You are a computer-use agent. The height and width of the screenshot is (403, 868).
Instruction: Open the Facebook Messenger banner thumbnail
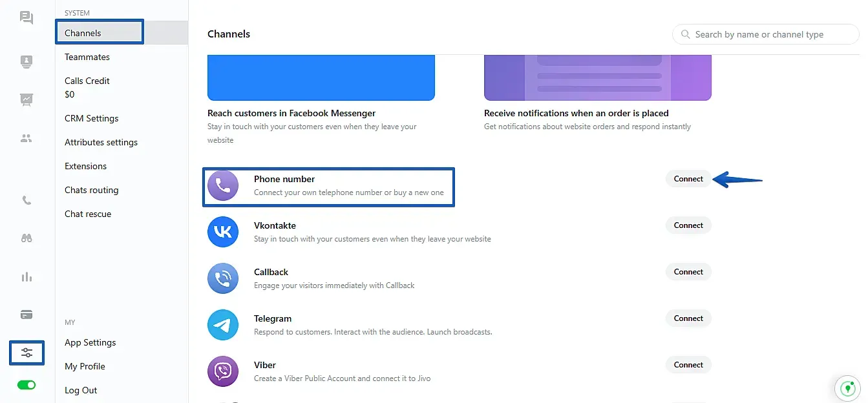321,77
